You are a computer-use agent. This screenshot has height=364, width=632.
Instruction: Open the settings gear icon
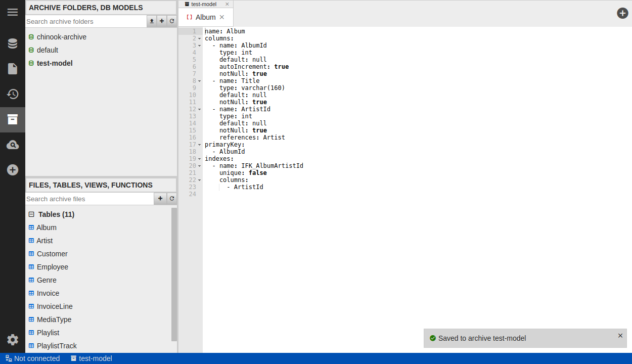[13, 340]
